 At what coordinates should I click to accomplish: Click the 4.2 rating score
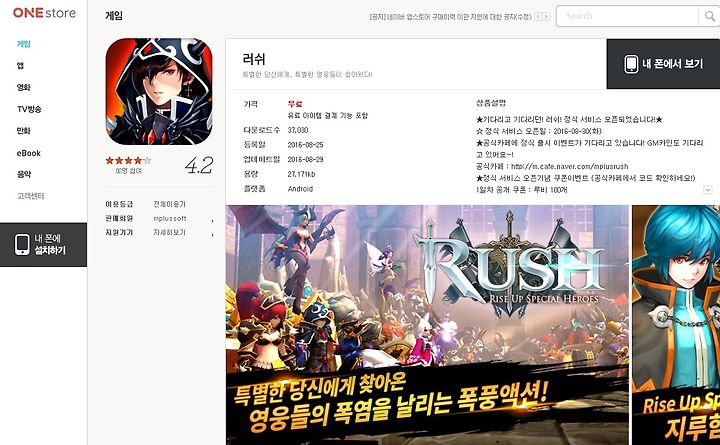coord(199,165)
